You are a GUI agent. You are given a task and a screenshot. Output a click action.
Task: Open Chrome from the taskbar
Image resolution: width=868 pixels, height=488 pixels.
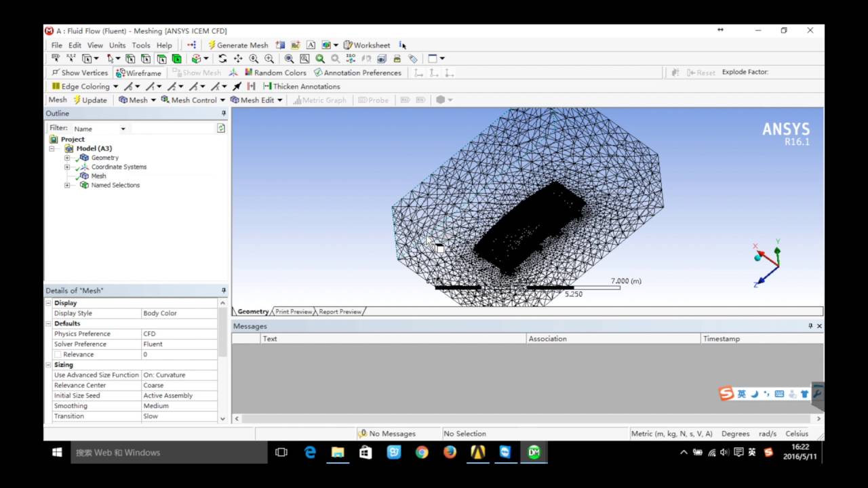(422, 452)
